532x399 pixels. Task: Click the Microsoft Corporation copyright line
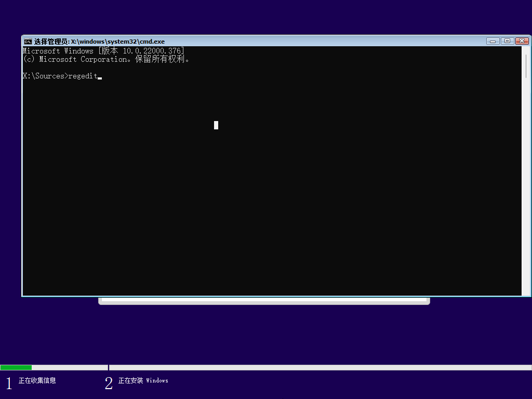pos(106,59)
